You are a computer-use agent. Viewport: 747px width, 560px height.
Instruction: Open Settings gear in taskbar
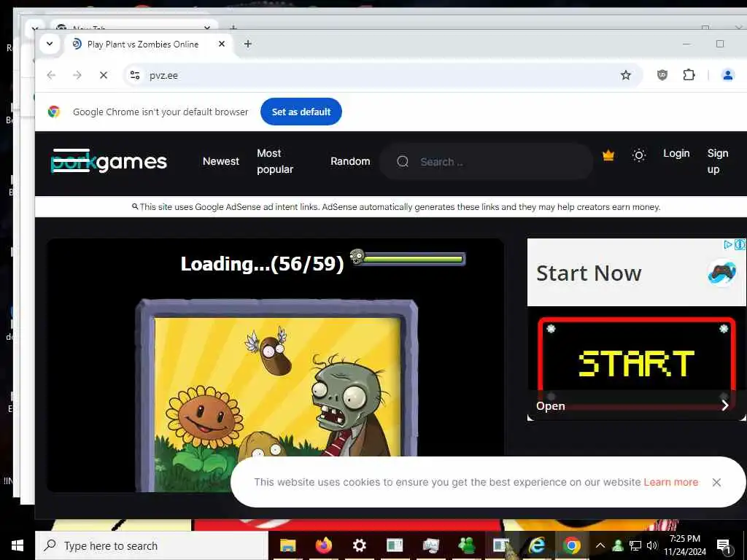click(x=359, y=545)
